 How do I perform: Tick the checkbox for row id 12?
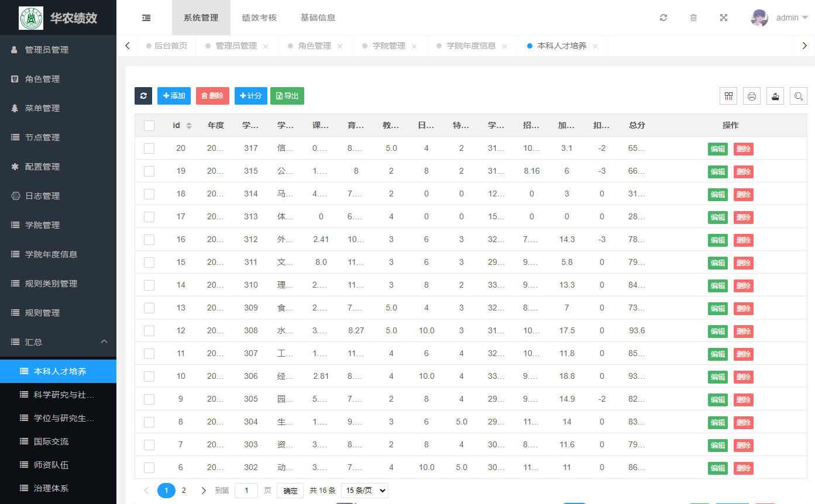point(149,331)
